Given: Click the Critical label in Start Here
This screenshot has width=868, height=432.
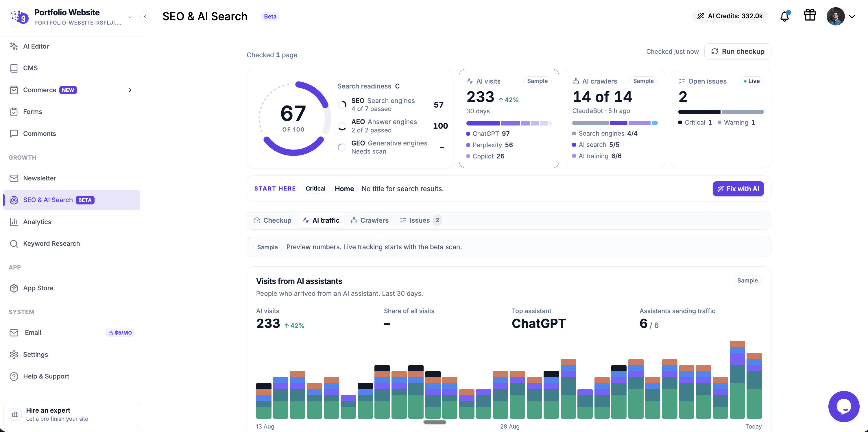Looking at the screenshot, I should (315, 189).
